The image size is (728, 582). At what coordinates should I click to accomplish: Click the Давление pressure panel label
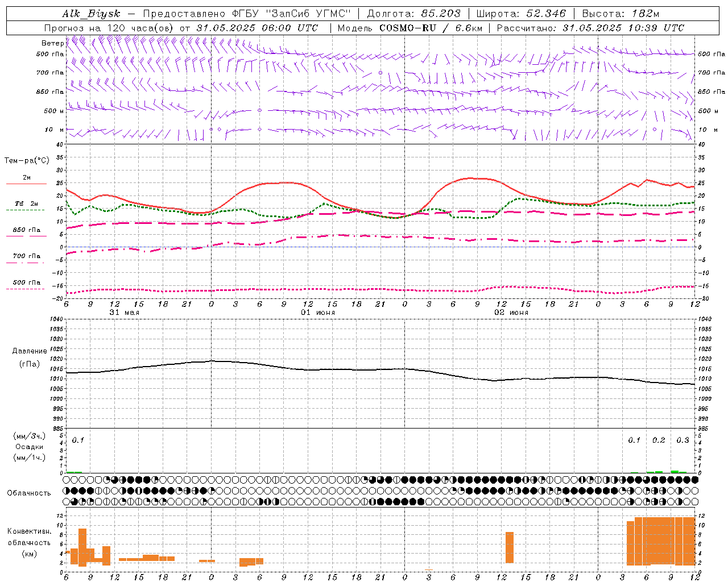click(x=30, y=351)
